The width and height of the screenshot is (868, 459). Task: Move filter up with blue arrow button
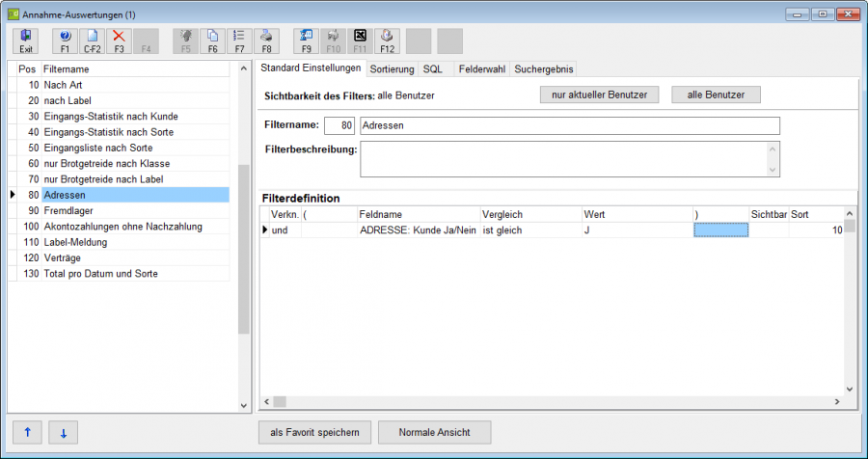(x=27, y=432)
